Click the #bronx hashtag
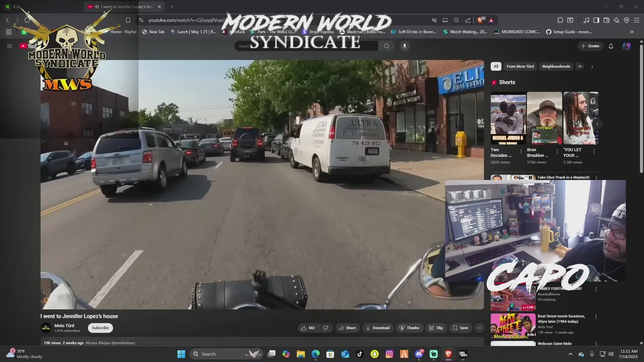The width and height of the screenshot is (644, 362). [x=92, y=343]
